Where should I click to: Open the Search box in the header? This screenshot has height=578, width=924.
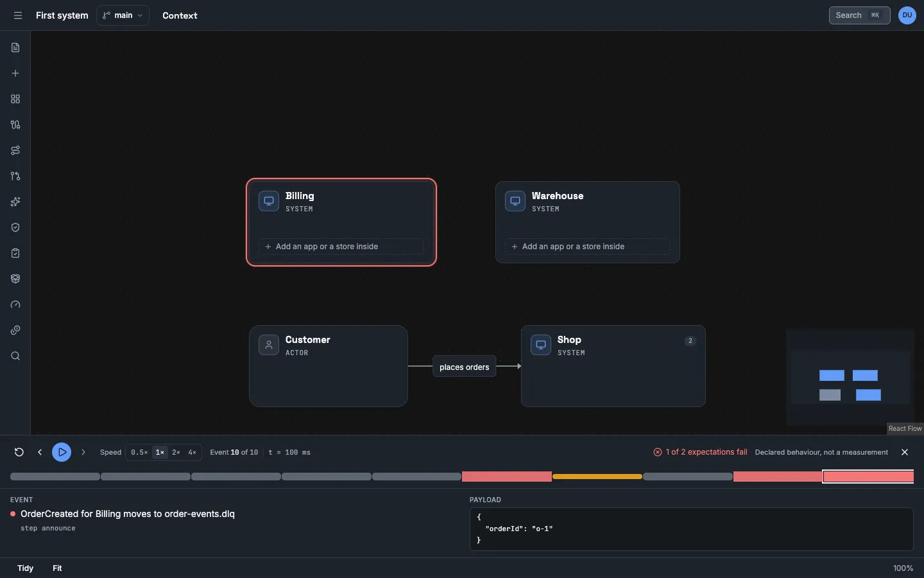[859, 15]
